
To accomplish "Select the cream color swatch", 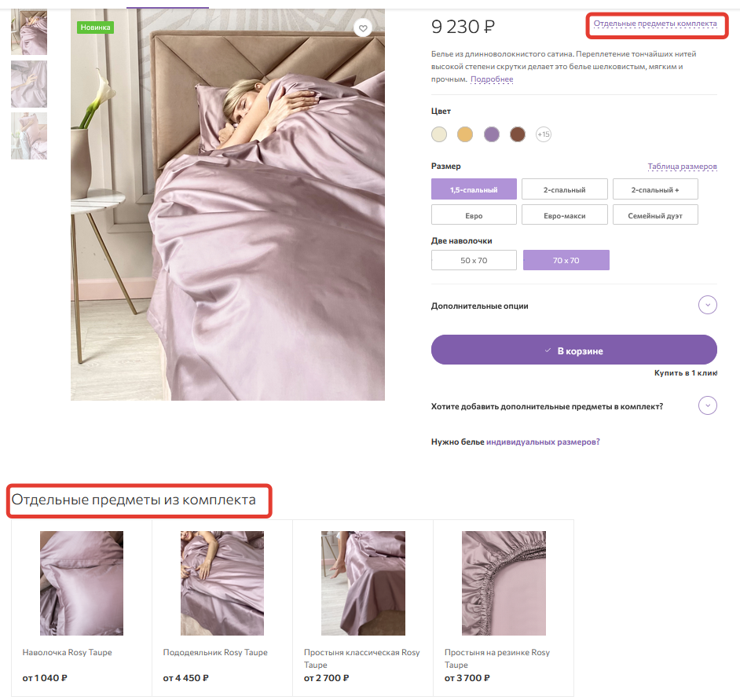I will point(439,134).
